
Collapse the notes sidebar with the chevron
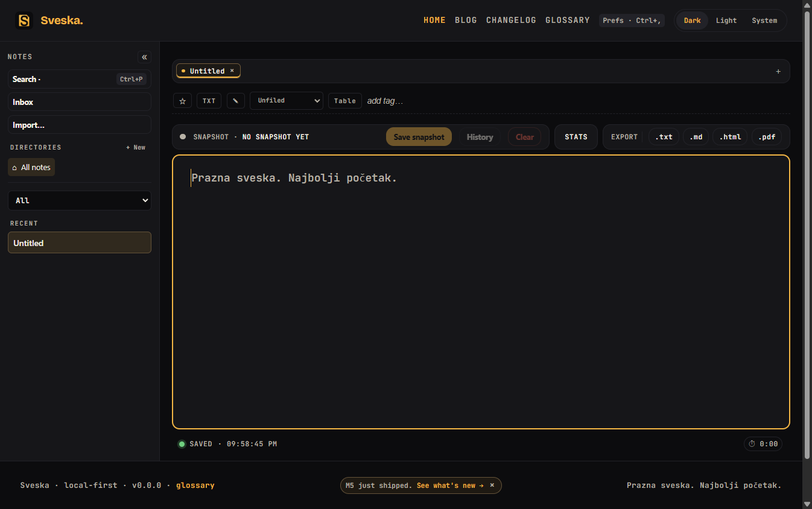point(144,57)
